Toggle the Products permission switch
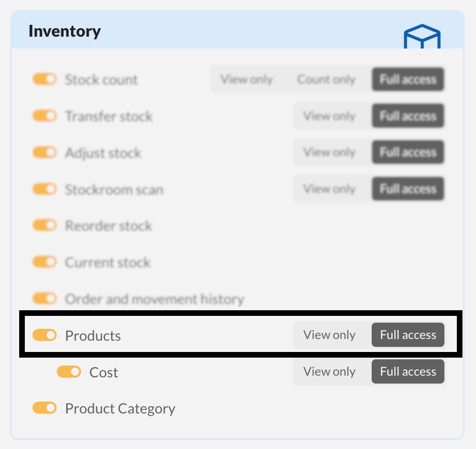The image size is (476, 449). coord(45,336)
